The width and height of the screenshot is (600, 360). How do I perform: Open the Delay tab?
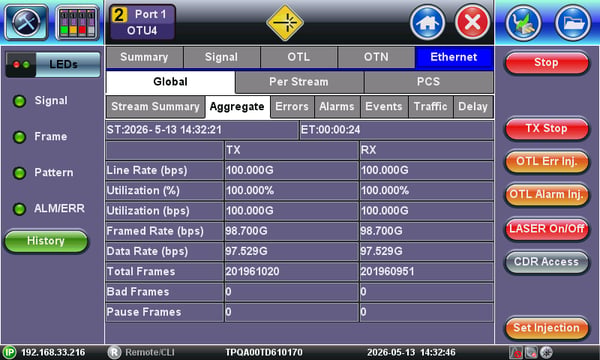[473, 107]
